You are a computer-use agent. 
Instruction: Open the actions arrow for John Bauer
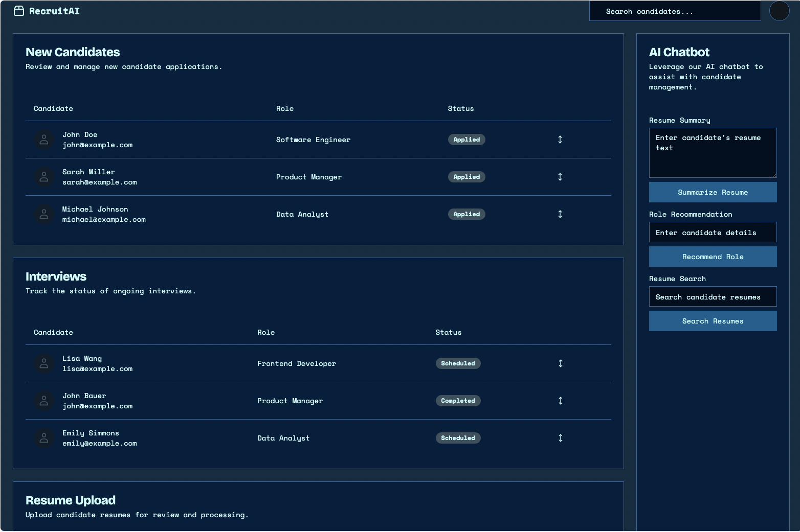pyautogui.click(x=561, y=401)
